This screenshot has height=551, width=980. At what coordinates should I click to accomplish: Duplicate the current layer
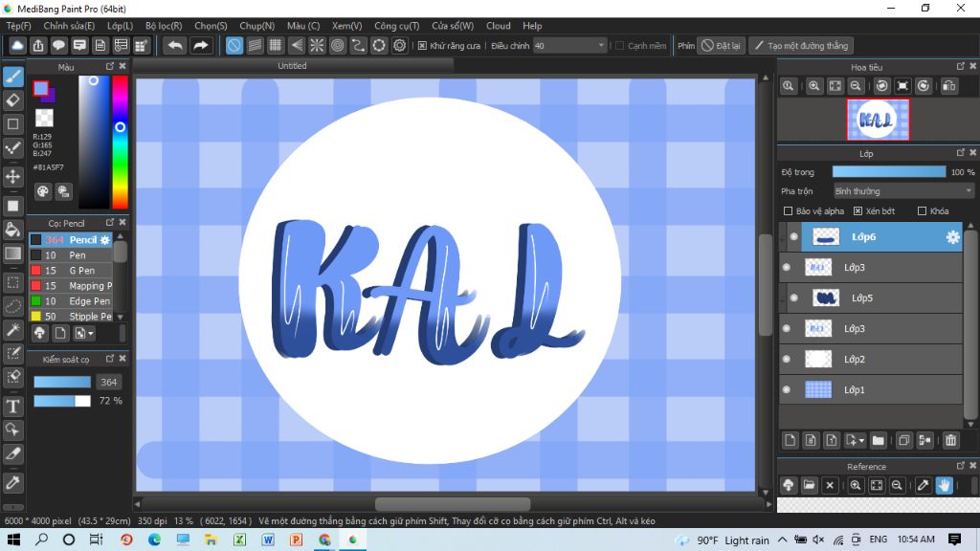(903, 440)
